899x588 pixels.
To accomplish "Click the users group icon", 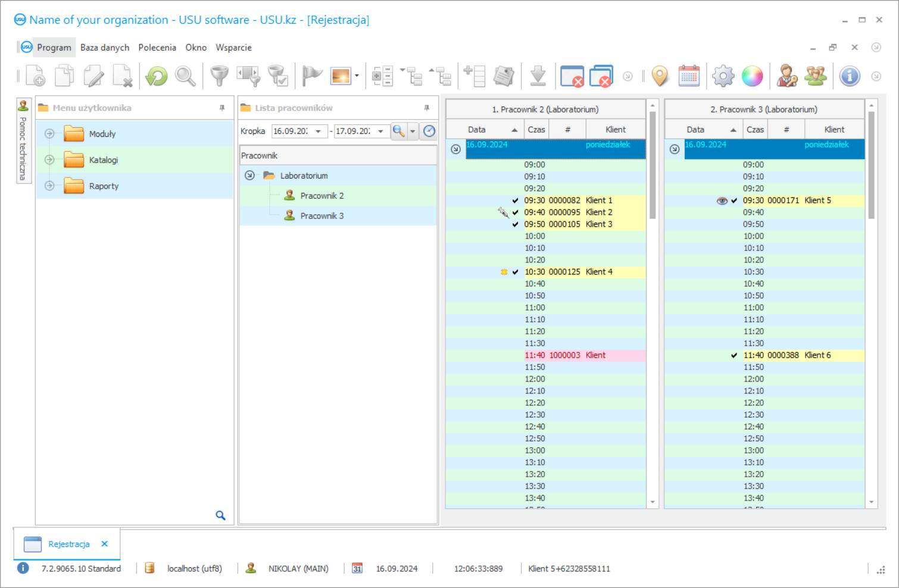I will click(816, 76).
